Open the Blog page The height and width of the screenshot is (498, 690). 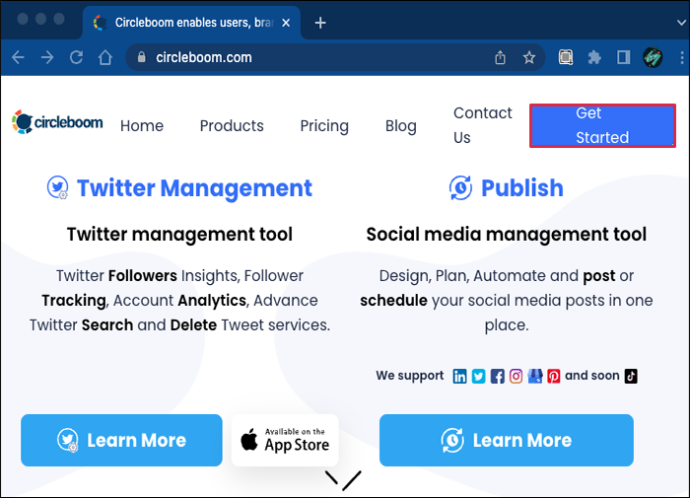click(x=400, y=126)
